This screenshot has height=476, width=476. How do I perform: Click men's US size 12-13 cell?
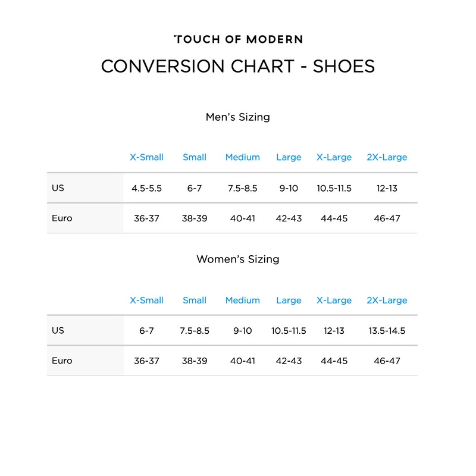pos(387,189)
